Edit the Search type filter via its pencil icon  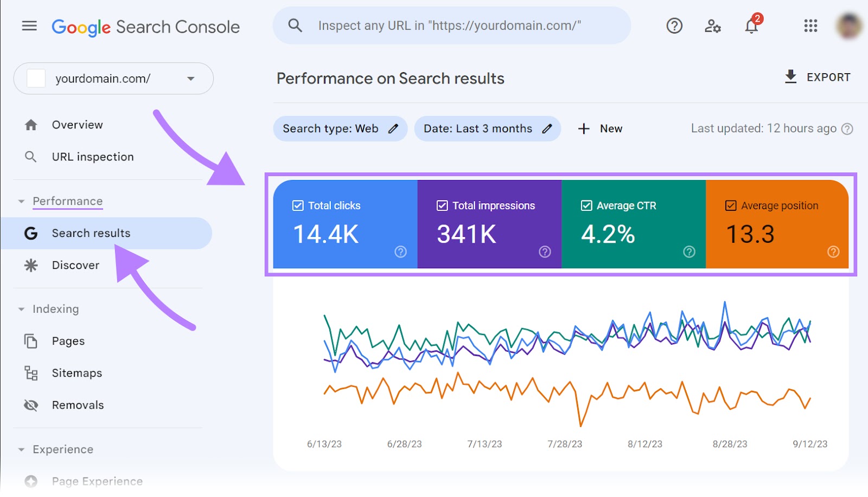392,128
